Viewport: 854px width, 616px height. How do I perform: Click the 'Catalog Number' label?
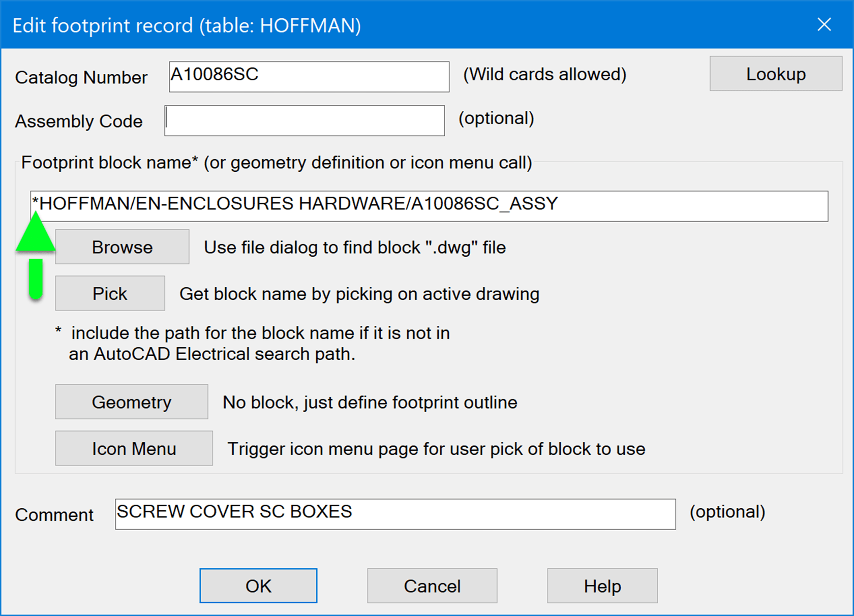[81, 77]
